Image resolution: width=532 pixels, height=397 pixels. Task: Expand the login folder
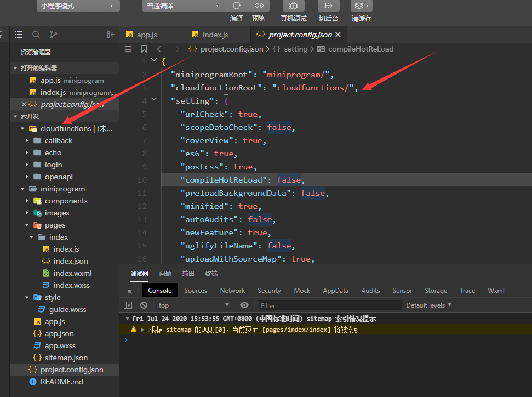coord(27,165)
